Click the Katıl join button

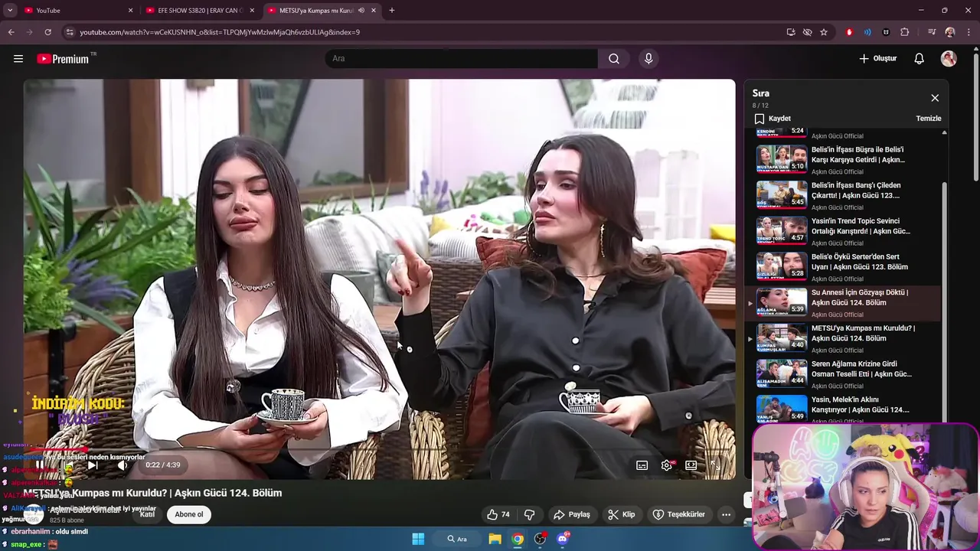[x=147, y=514]
